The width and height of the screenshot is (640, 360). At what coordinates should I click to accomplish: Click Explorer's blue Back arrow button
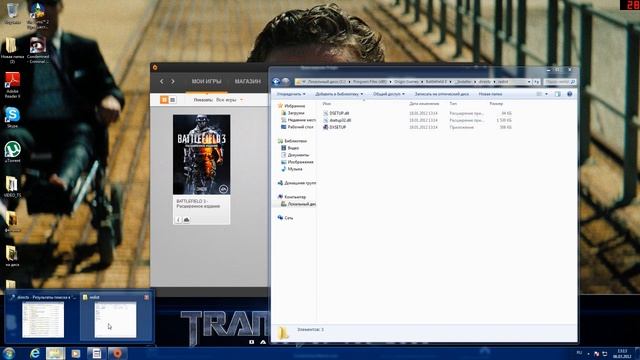[276, 82]
